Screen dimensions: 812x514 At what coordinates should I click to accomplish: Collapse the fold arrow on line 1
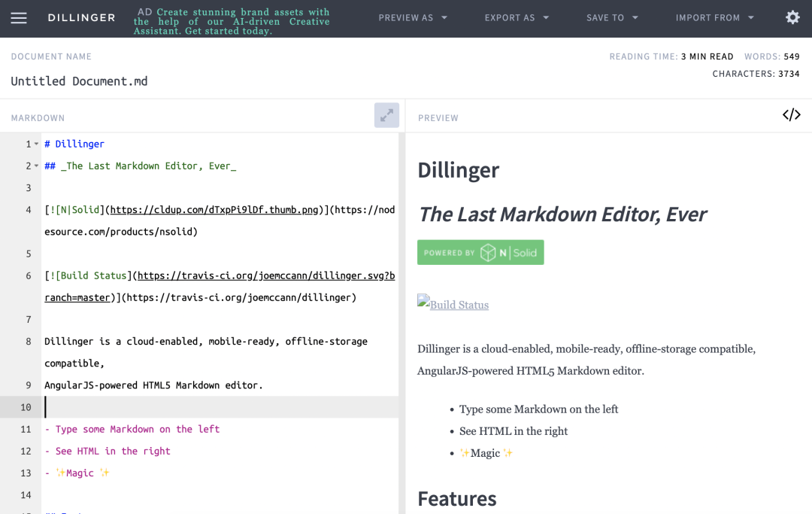(x=36, y=144)
